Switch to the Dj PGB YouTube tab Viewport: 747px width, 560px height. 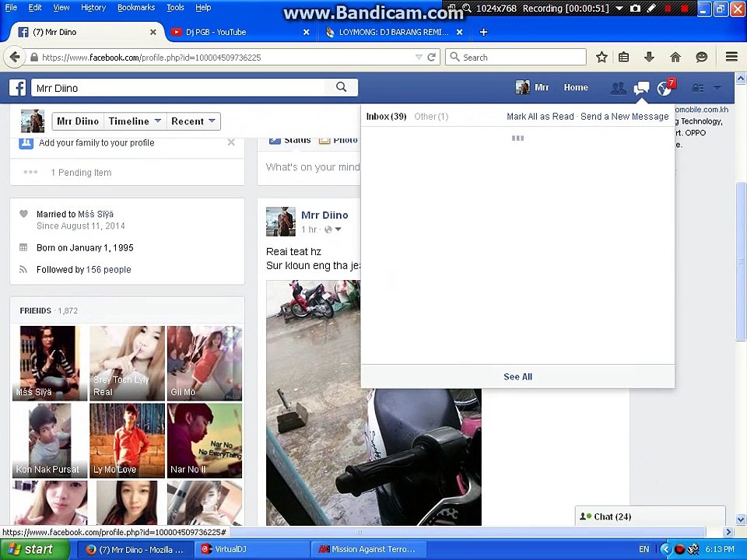coord(240,32)
